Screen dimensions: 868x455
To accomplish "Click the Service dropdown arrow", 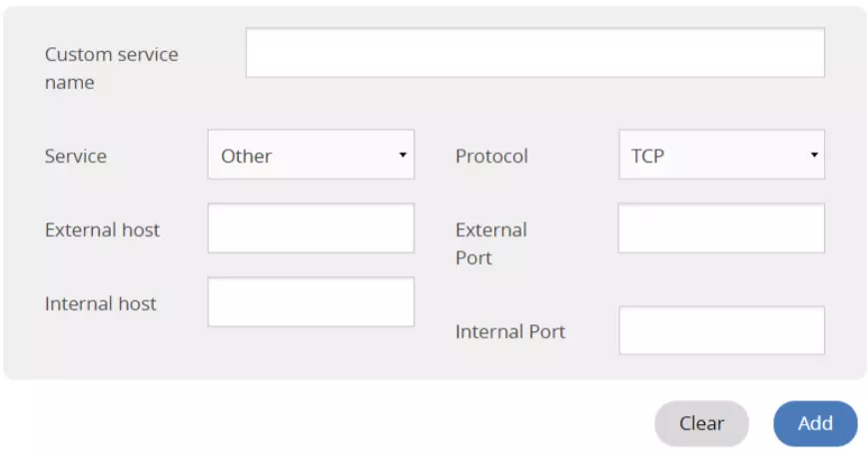I will [x=403, y=156].
